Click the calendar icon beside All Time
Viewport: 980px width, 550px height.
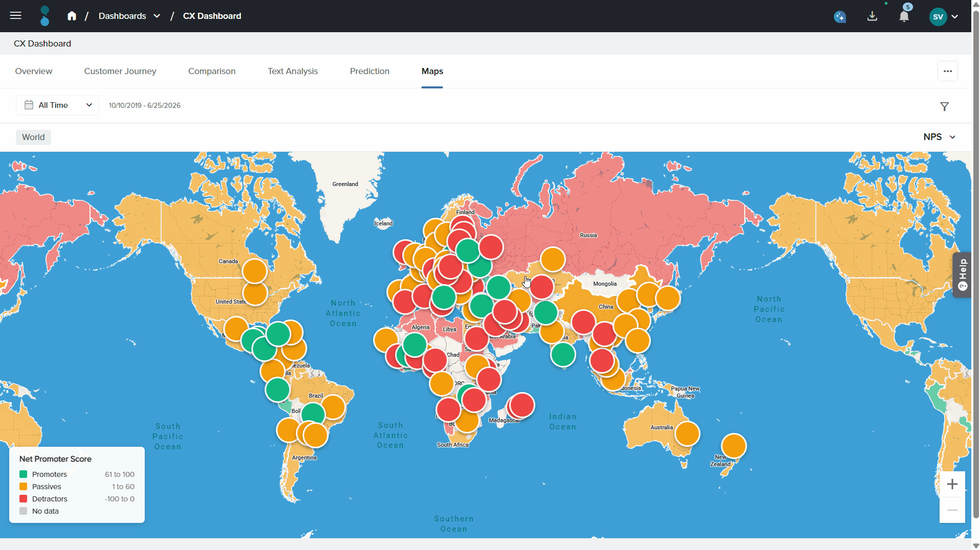point(29,105)
